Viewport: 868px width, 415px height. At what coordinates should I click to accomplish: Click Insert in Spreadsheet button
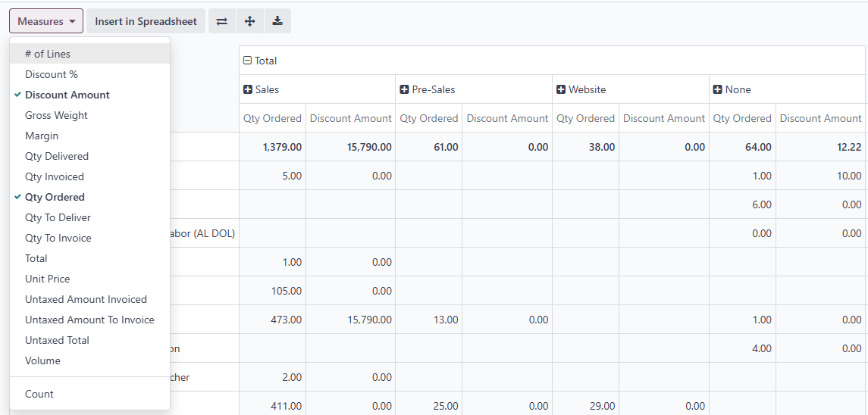click(x=146, y=21)
